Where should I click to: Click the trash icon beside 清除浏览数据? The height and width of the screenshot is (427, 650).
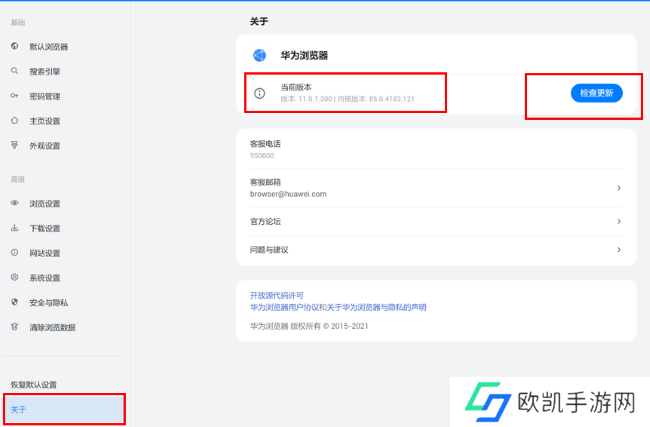click(15, 327)
